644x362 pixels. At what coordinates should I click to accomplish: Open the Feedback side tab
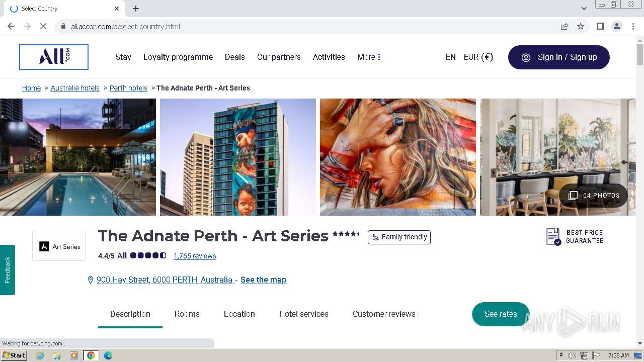[x=8, y=269]
